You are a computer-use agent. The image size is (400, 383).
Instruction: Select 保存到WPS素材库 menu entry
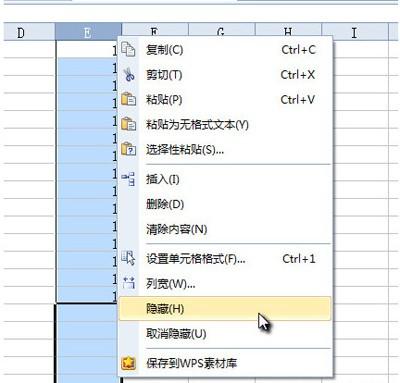click(x=225, y=363)
